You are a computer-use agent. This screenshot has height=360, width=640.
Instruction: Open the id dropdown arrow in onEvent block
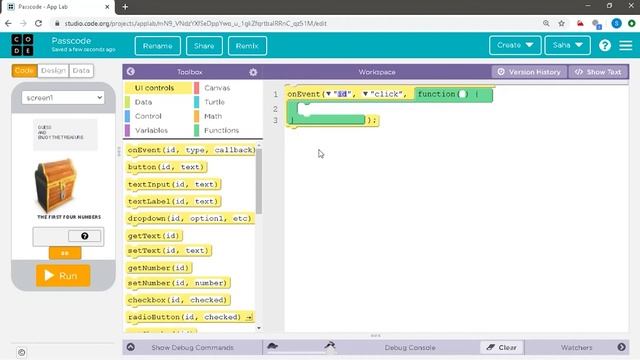329,94
